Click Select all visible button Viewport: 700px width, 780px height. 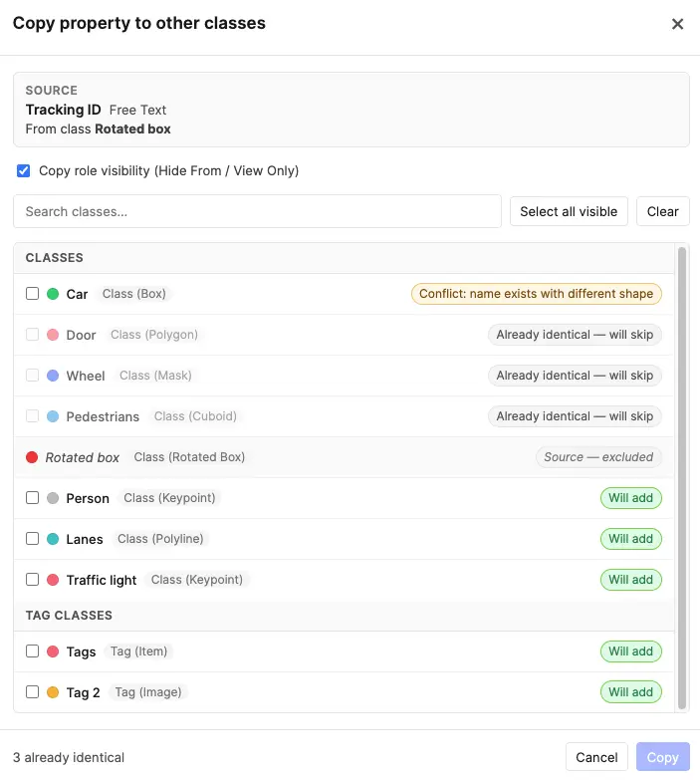click(x=569, y=211)
